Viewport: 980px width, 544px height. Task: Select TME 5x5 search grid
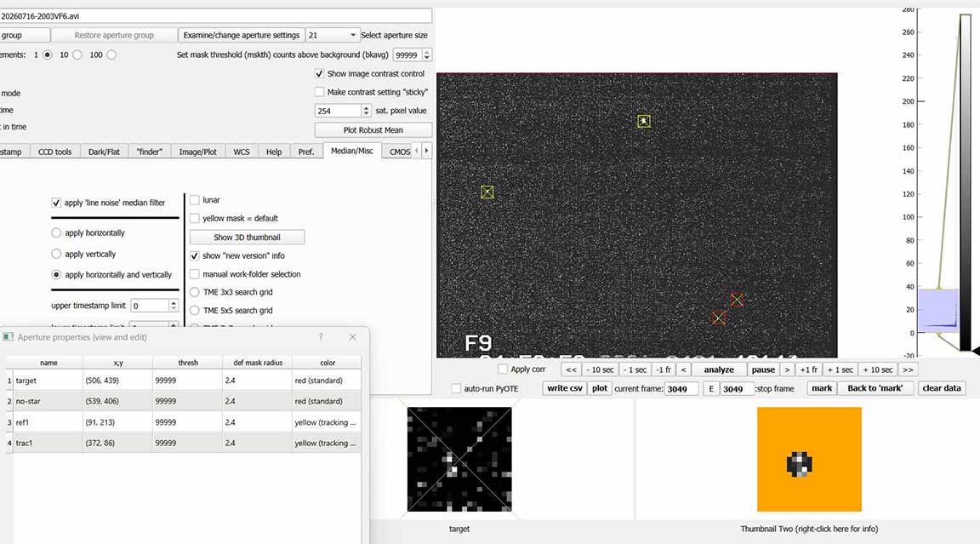pos(194,310)
